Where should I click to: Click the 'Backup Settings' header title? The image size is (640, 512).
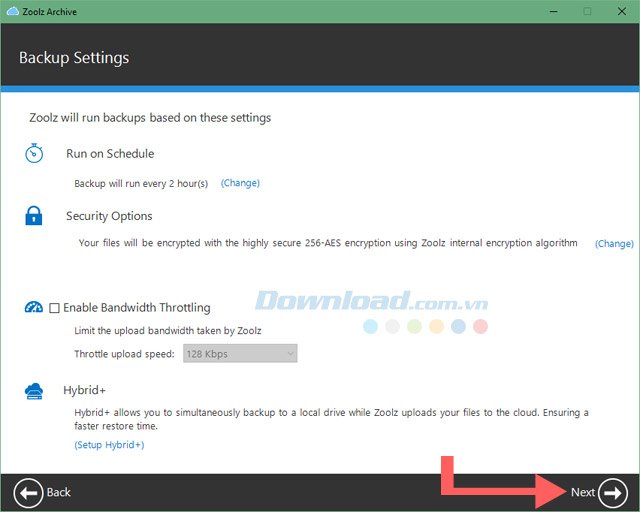74,58
